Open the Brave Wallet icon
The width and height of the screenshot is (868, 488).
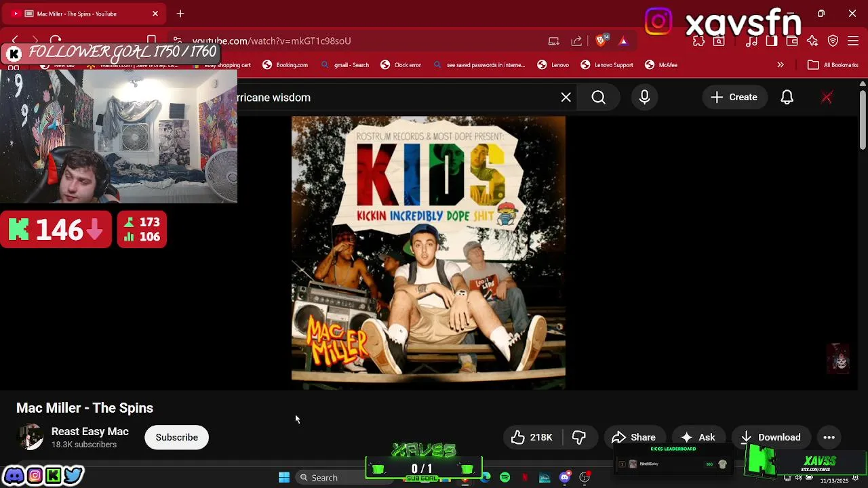792,41
